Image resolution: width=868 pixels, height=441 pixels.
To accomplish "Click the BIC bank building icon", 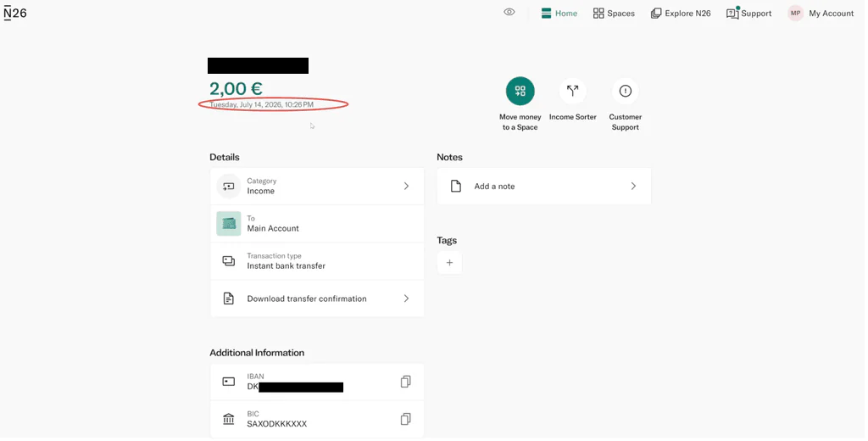I will coord(229,420).
